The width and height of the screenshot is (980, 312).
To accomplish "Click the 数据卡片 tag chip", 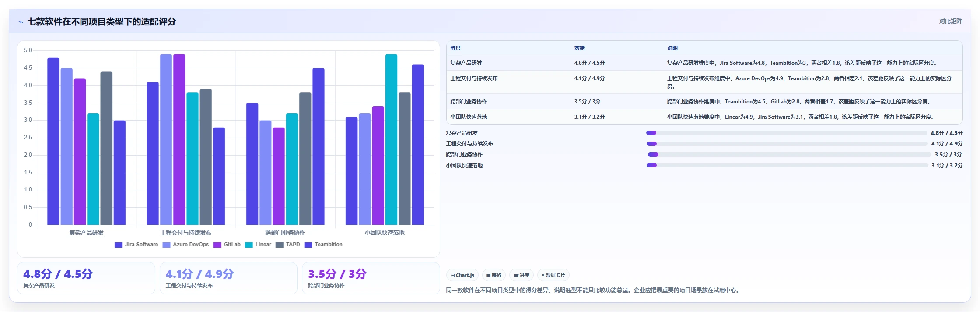I will [553, 275].
